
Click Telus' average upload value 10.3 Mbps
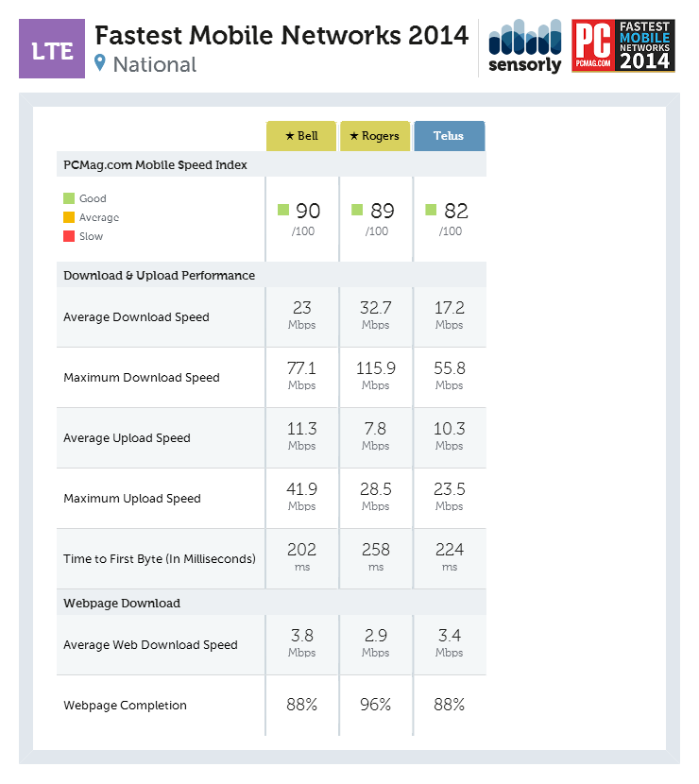click(x=449, y=436)
